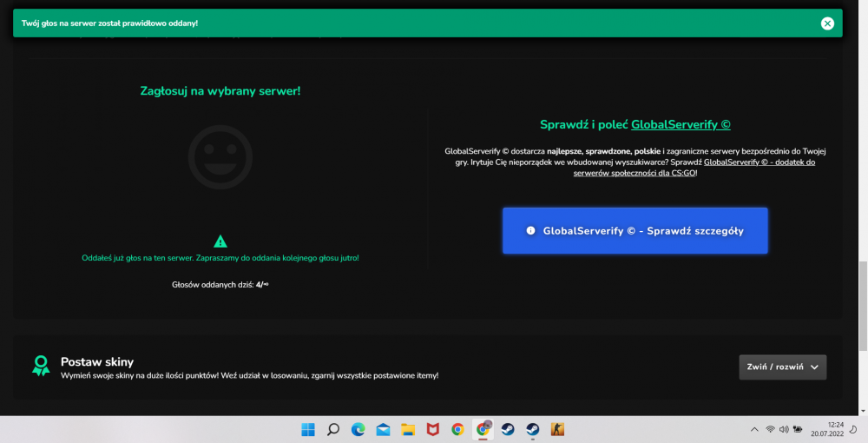
Task: Click the focus assist moon icon
Action: click(853, 429)
